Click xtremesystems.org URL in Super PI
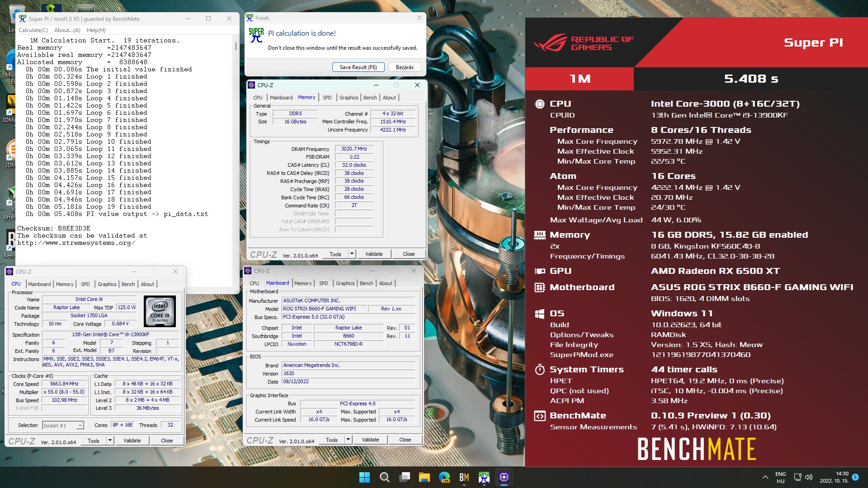868x488 pixels. point(76,243)
